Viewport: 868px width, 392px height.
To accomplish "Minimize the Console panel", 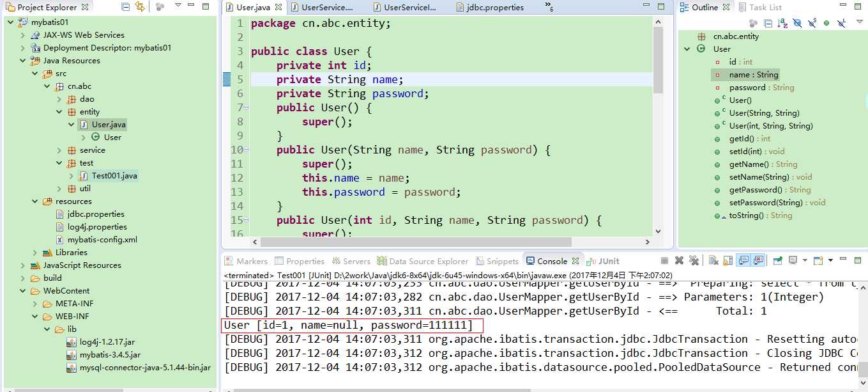I will tap(844, 258).
